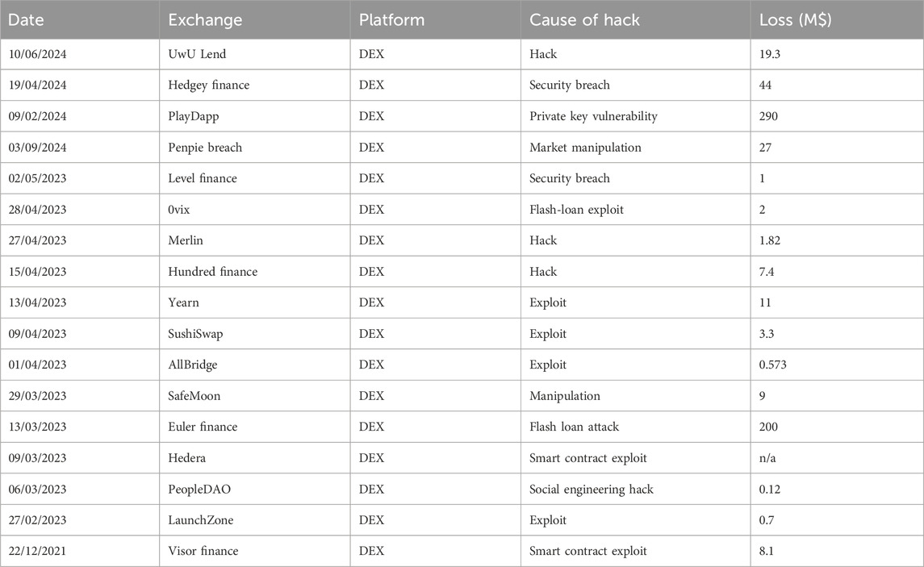Click the Visor finance cell

point(203,551)
